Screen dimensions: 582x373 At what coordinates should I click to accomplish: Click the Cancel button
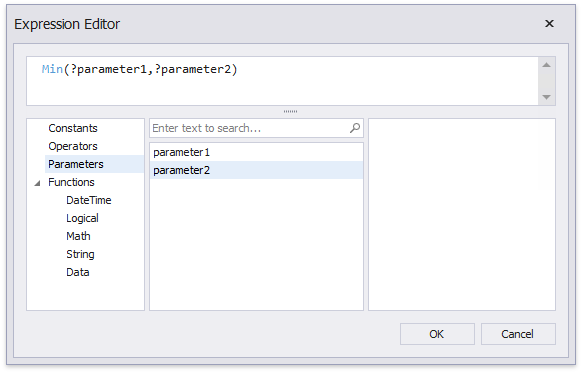[x=518, y=334]
